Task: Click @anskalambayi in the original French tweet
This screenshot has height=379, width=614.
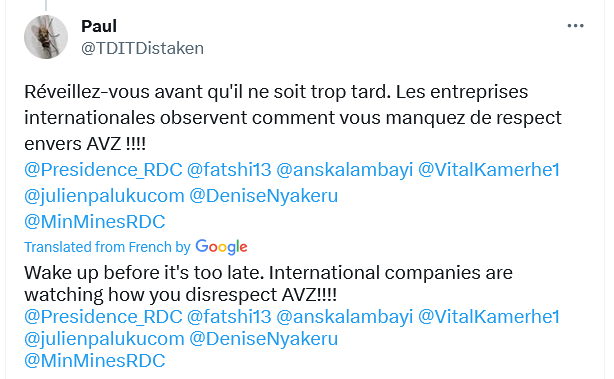Action: coord(345,170)
